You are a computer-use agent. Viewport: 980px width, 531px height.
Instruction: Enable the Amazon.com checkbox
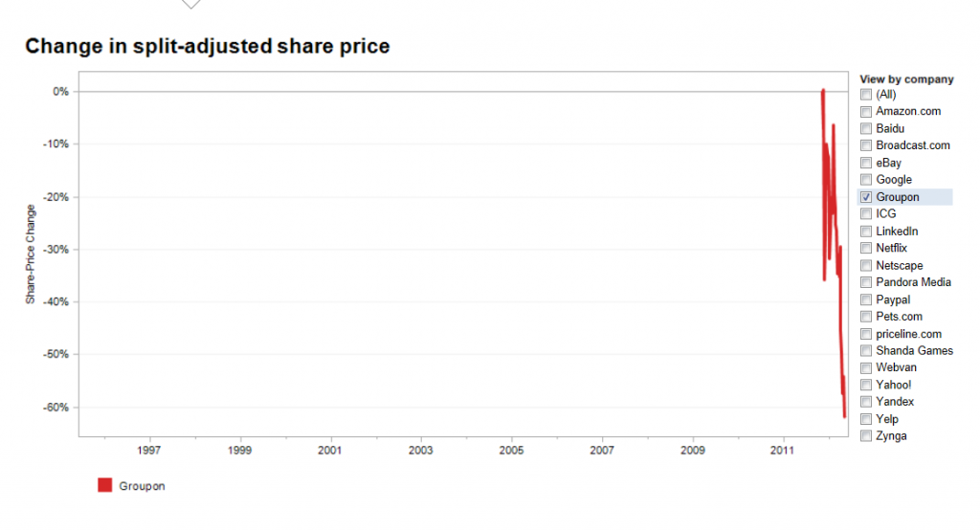pos(866,112)
